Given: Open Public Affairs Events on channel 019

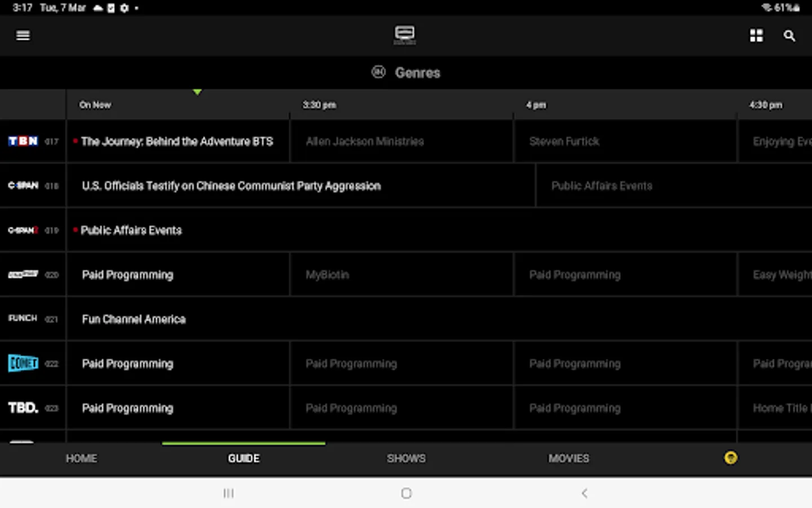Looking at the screenshot, I should (x=439, y=230).
